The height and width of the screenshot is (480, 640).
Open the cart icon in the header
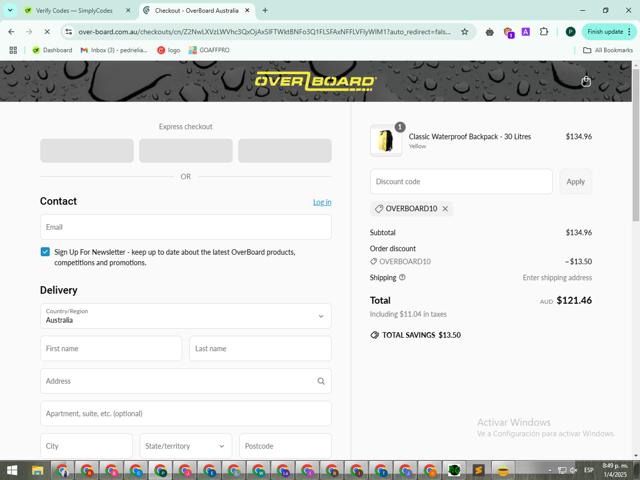[x=586, y=81]
